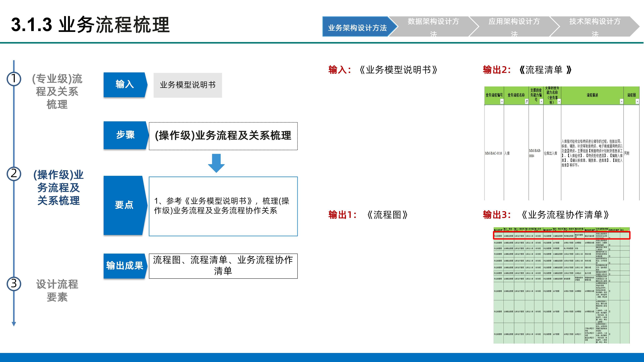Screen dimensions: 644x362
Task: Click step circle number 3
Action: pos(14,284)
